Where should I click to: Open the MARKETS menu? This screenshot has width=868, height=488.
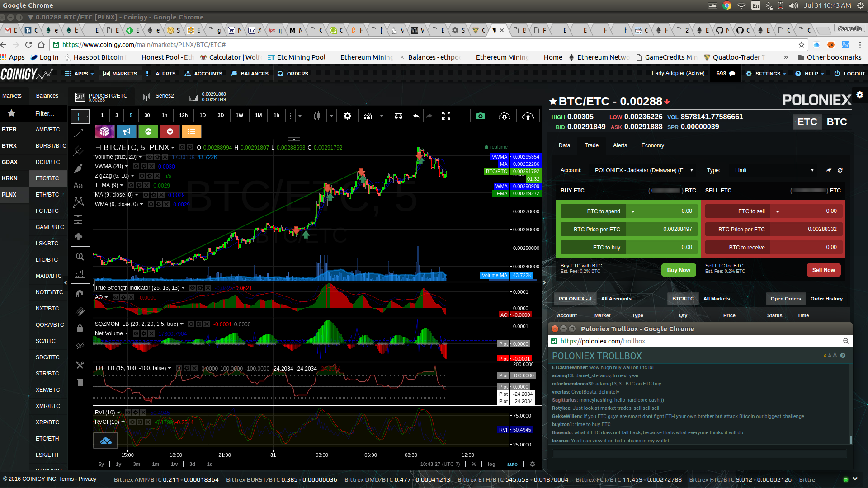[120, 74]
